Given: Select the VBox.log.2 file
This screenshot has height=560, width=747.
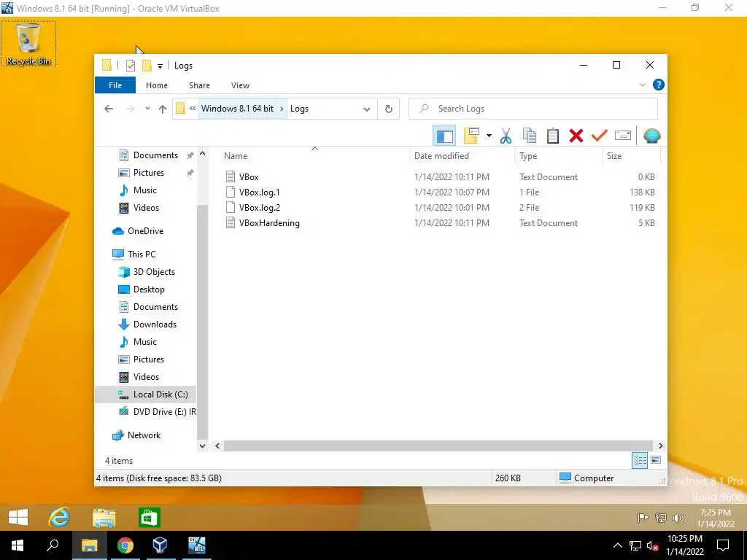Looking at the screenshot, I should 259,208.
